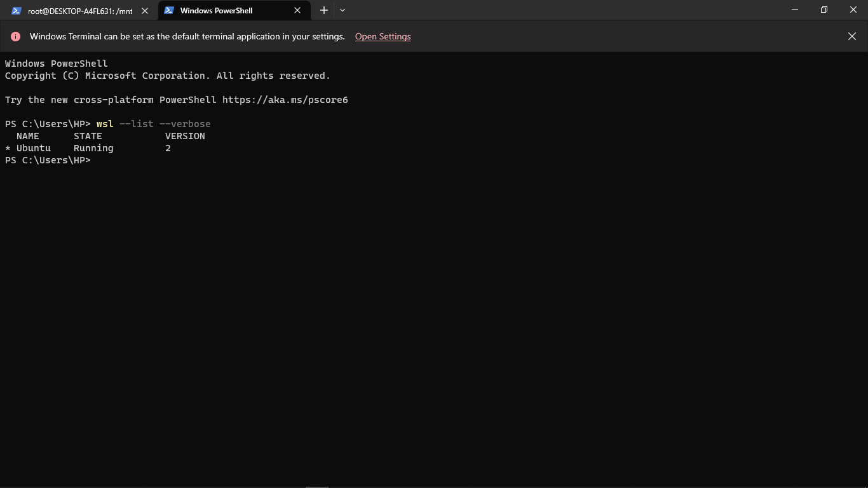
Task: Close the root@DESKTOP-A4FL631 tab
Action: click(x=144, y=11)
